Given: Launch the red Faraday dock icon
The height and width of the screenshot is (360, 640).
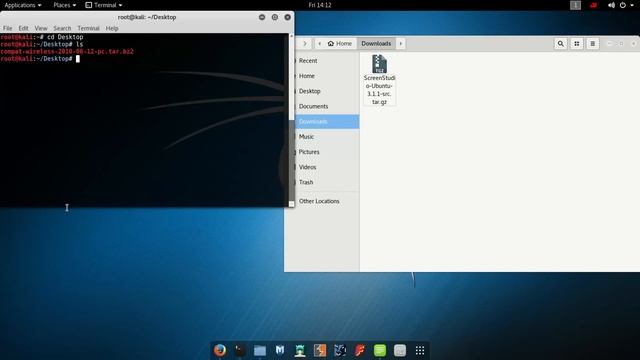Looking at the screenshot, I should coord(360,350).
